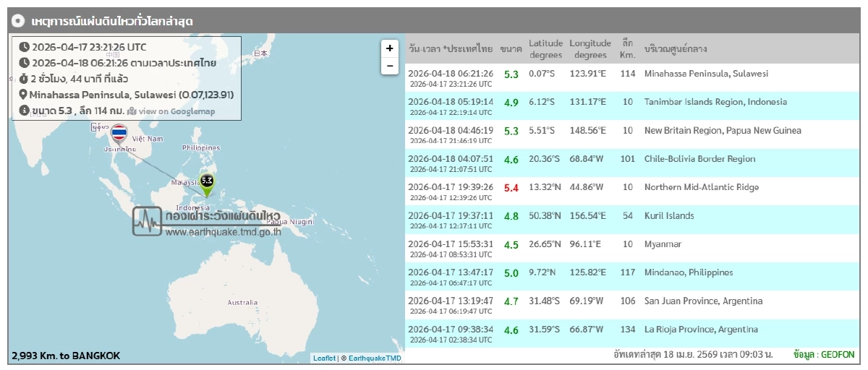Viewport: 868px width, 370px height.
Task: Select the Kuril Islands earthquake row
Action: coord(631,220)
